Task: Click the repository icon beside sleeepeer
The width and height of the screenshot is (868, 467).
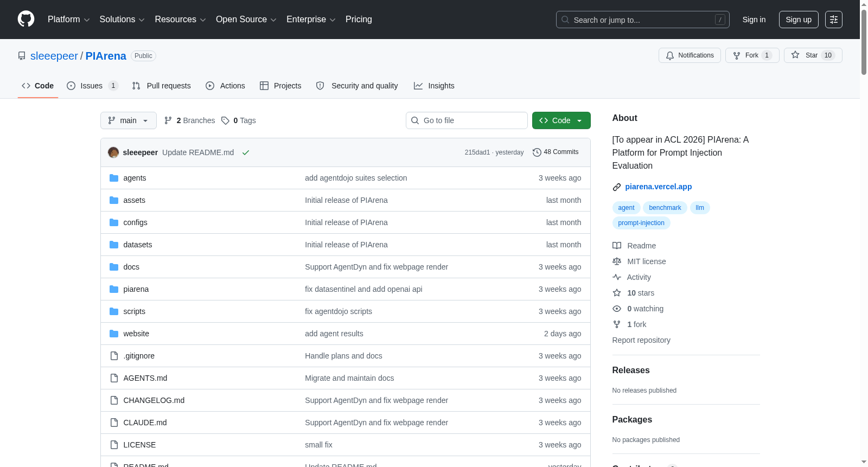Action: 22,56
